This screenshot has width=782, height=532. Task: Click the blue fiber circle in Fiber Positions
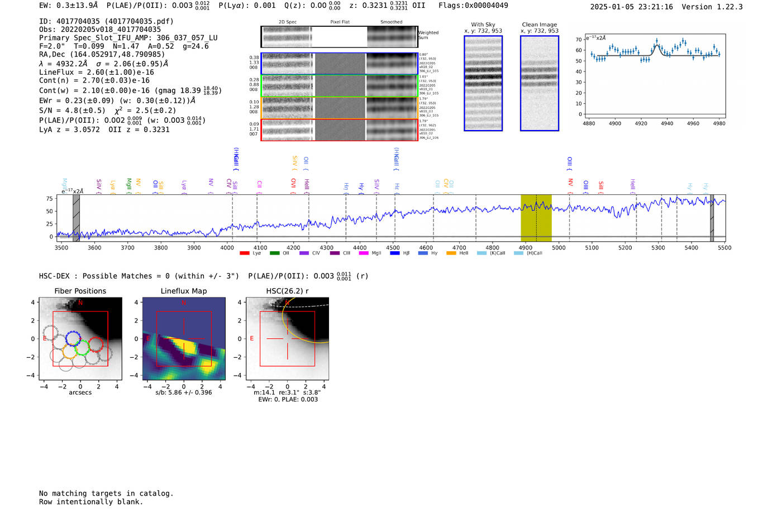tap(74, 339)
